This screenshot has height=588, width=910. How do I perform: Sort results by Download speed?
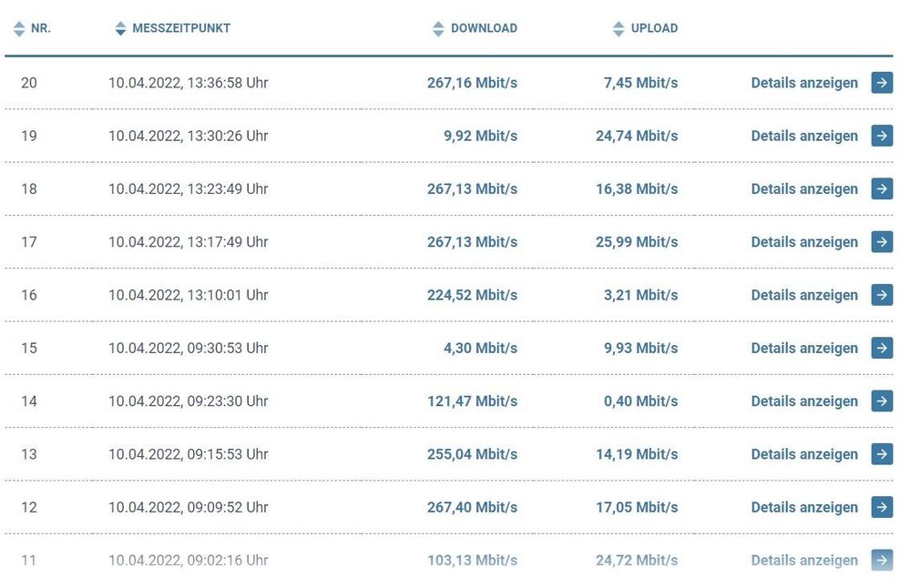pos(440,27)
